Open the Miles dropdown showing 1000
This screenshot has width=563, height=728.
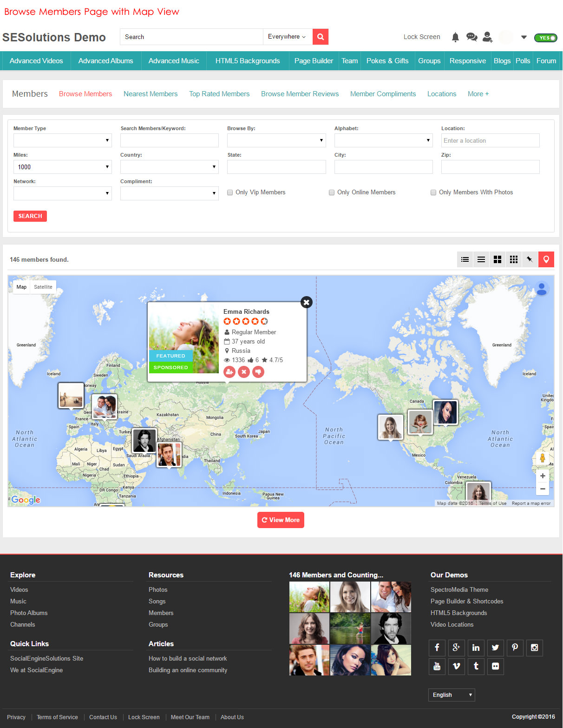click(x=62, y=167)
